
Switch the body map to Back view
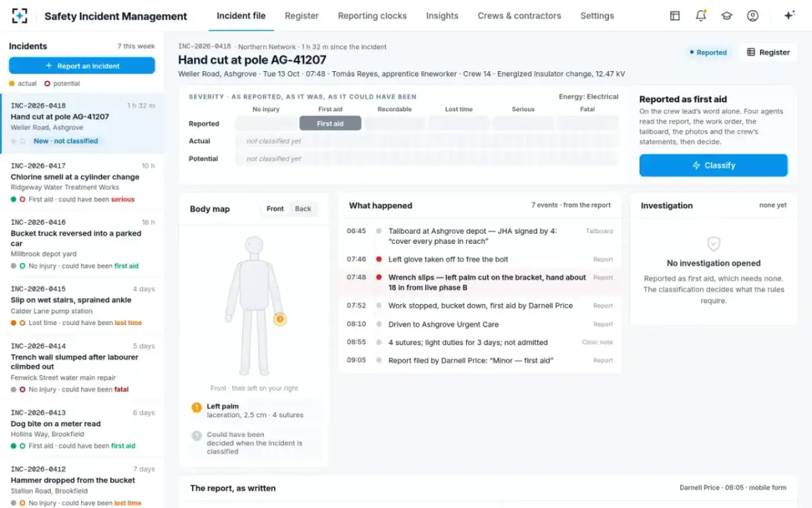[303, 209]
